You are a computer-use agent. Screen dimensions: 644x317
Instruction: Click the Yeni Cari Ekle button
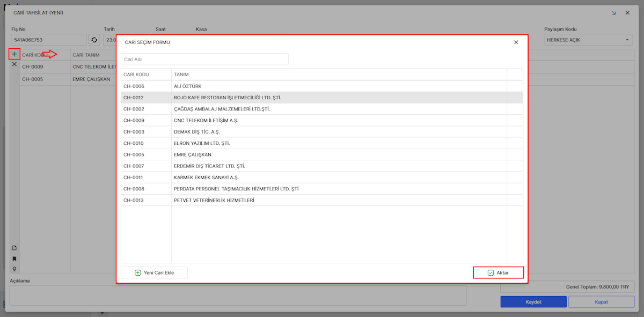(x=154, y=272)
